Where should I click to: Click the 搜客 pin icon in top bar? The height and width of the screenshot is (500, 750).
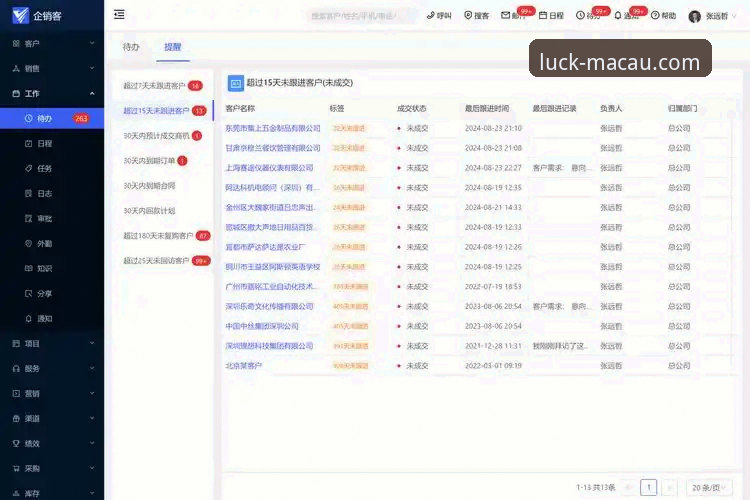point(468,15)
